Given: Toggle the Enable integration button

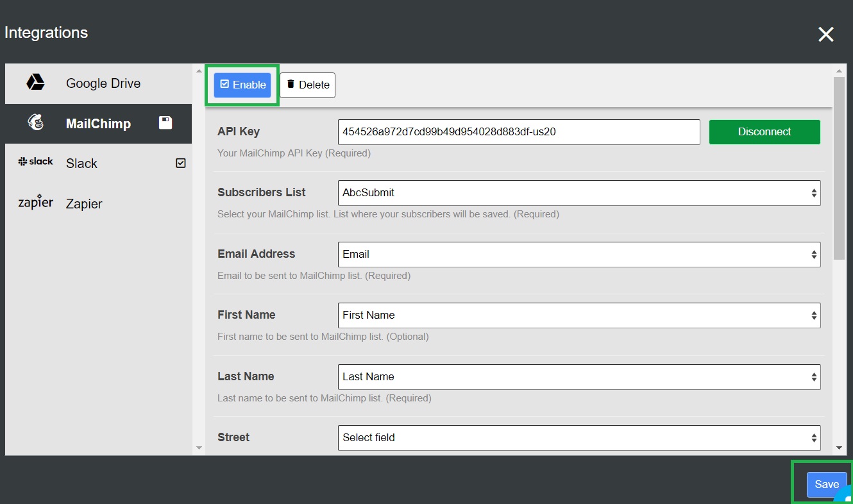Looking at the screenshot, I should point(242,85).
